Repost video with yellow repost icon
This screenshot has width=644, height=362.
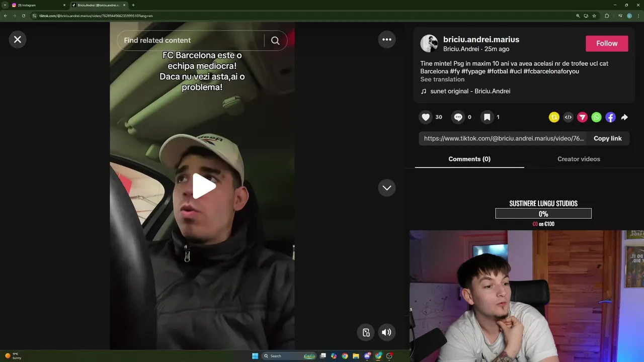[x=554, y=117]
